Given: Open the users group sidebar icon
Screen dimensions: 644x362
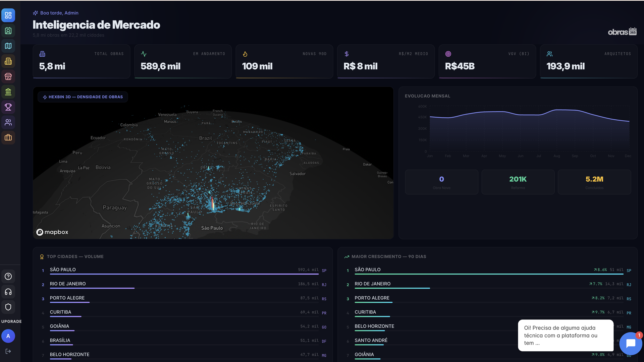Looking at the screenshot, I should point(8,122).
